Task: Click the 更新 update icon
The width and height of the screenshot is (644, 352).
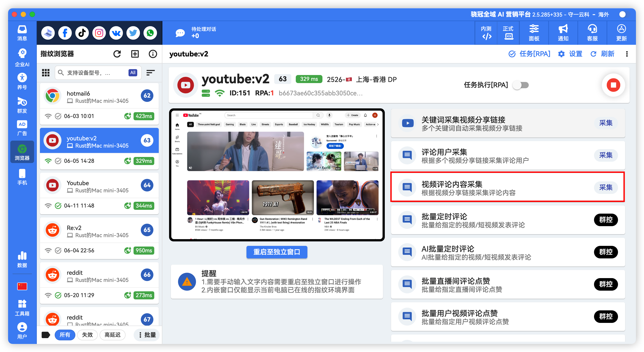Action: point(621,33)
